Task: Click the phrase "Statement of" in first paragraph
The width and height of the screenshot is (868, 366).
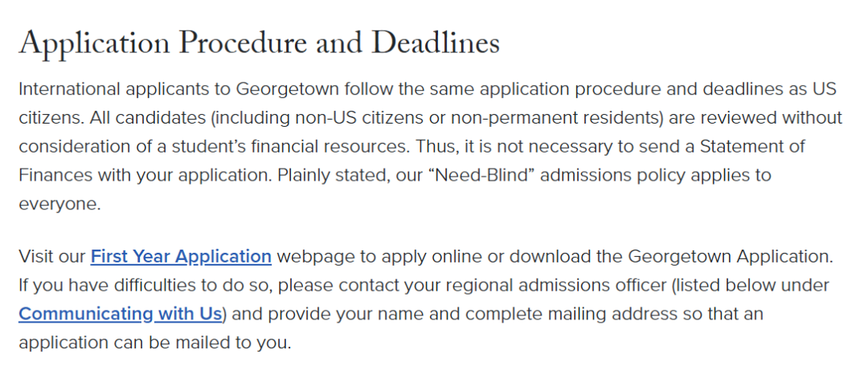Action: pyautogui.click(x=751, y=147)
